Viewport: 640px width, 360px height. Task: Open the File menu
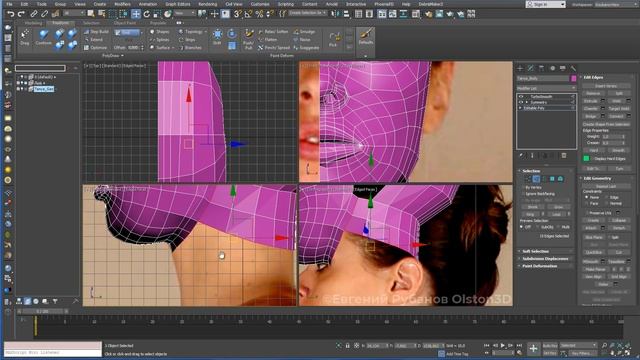tap(9, 4)
